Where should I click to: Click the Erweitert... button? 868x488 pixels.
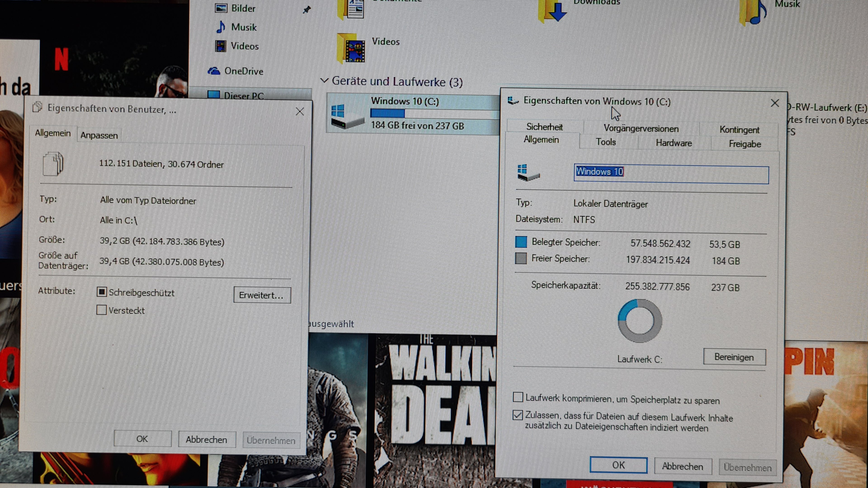coord(262,295)
